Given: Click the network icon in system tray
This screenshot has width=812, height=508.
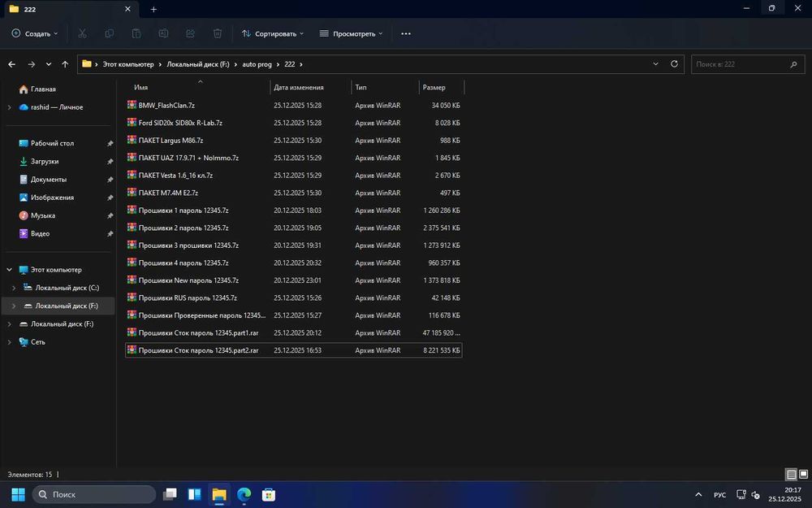Looking at the screenshot, I should point(741,494).
